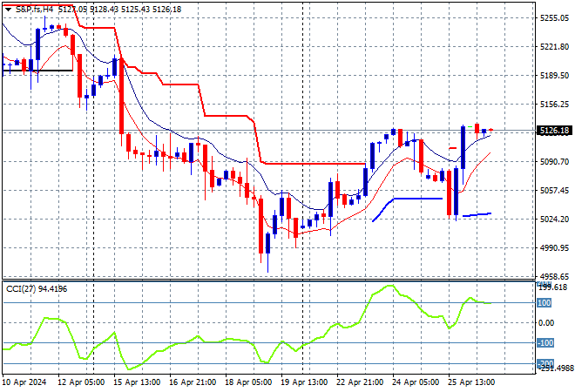Click the 5090.70 price axis label

(554, 162)
